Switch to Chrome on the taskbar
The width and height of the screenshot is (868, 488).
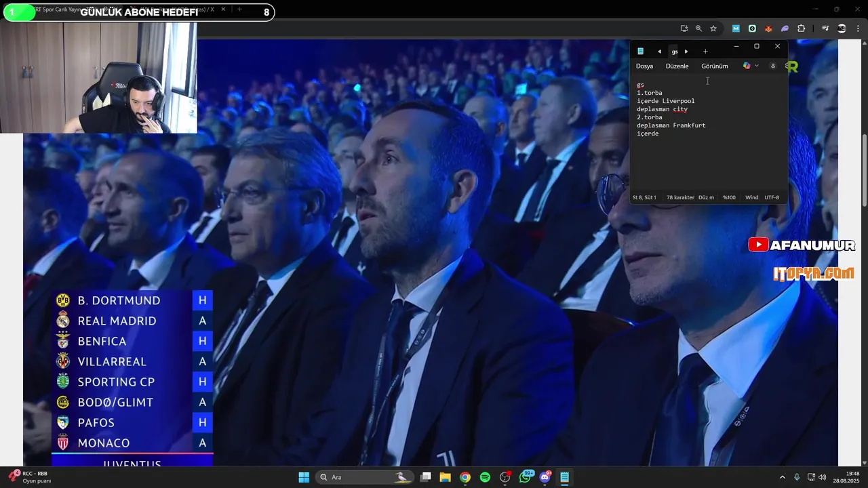[465, 477]
